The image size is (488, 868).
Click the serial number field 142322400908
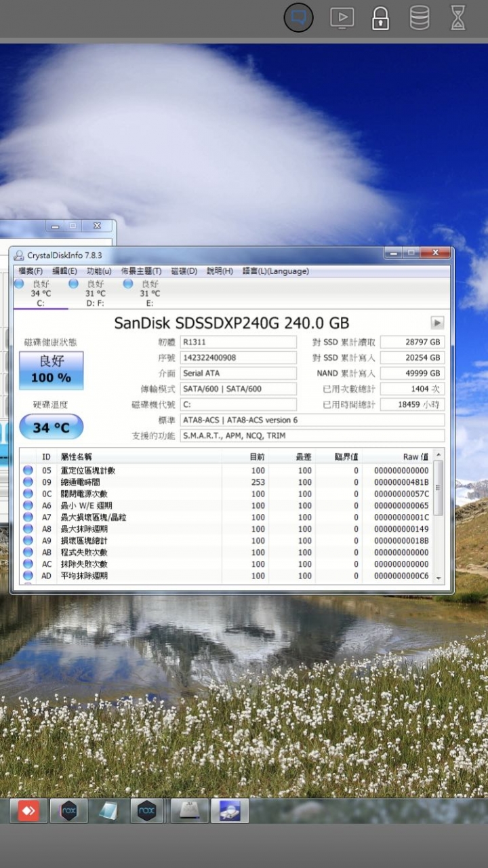coord(238,357)
